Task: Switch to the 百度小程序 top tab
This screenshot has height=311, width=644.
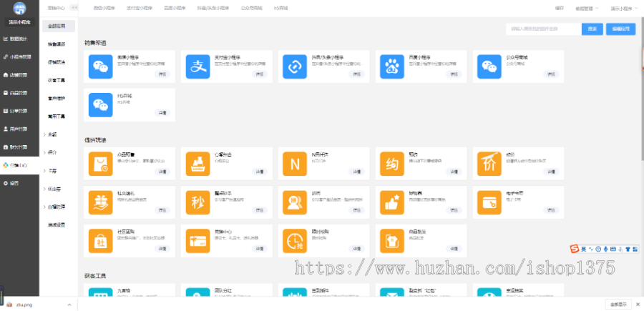Action: tap(175, 8)
